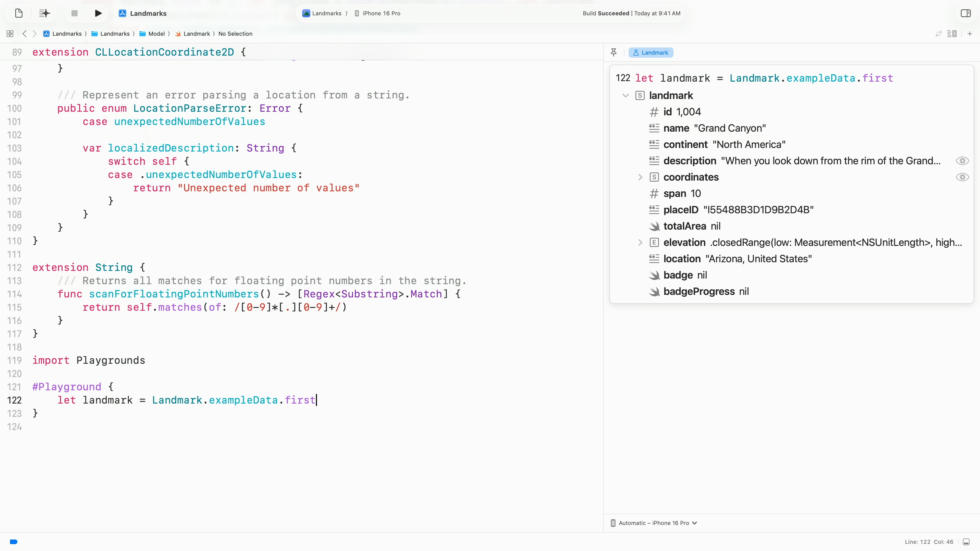Go back with navigation chevron

pyautogui.click(x=25, y=34)
